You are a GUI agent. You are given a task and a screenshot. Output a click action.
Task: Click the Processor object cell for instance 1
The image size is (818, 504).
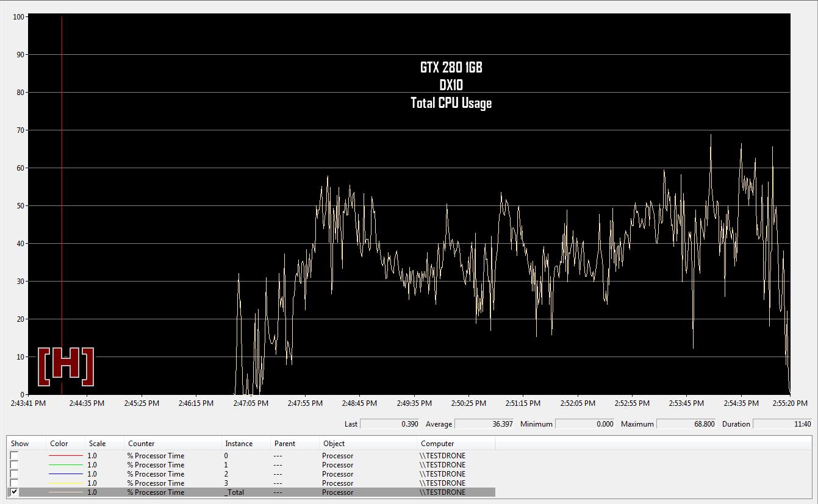tap(338, 465)
